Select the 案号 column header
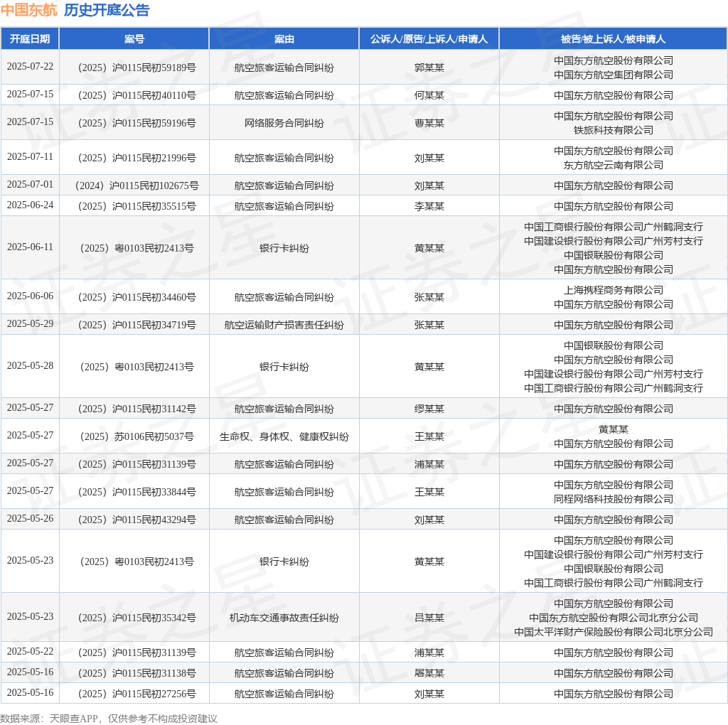The height and width of the screenshot is (725, 728). (134, 39)
